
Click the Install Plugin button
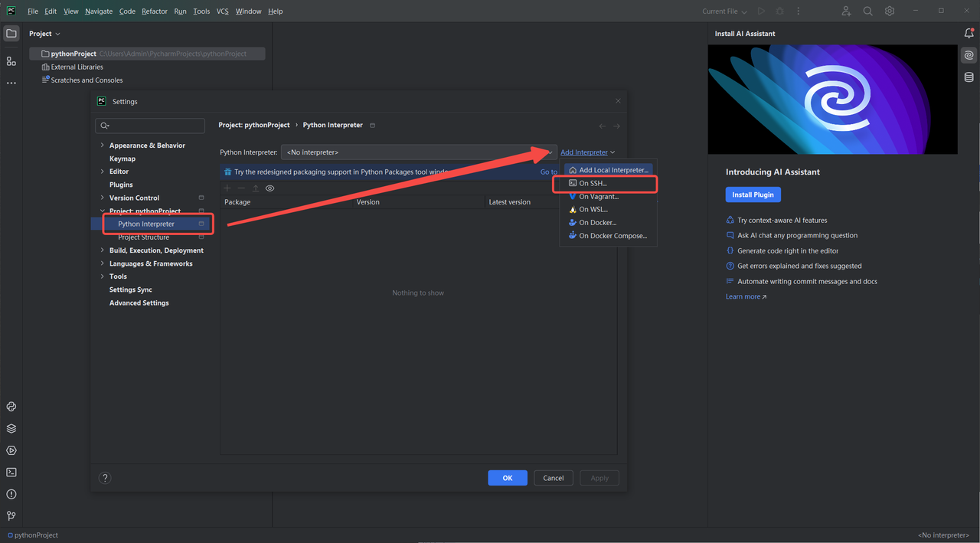pos(753,195)
